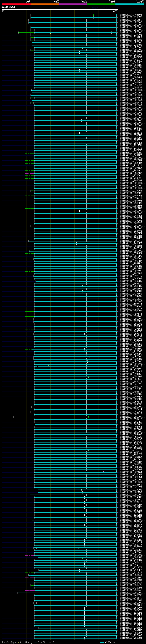Select the hit UniRef100_P04353

(131, 331)
